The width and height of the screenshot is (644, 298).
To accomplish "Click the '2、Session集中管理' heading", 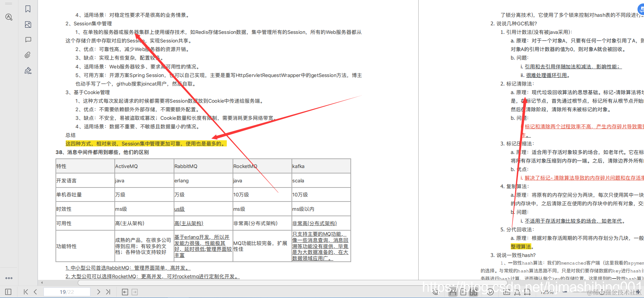I will [x=89, y=24].
